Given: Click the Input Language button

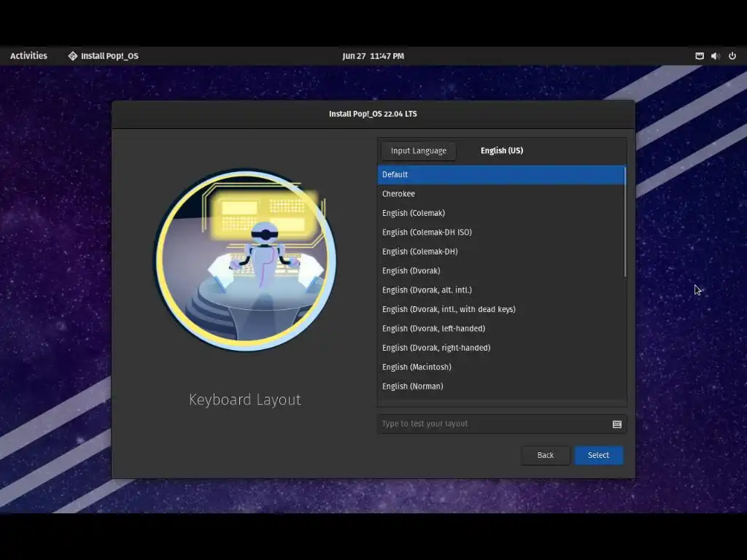Looking at the screenshot, I should coord(418,150).
